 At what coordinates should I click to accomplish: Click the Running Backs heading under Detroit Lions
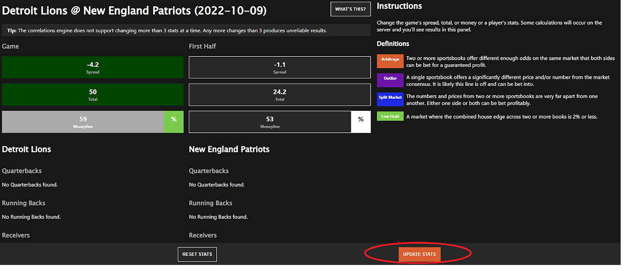(x=24, y=203)
